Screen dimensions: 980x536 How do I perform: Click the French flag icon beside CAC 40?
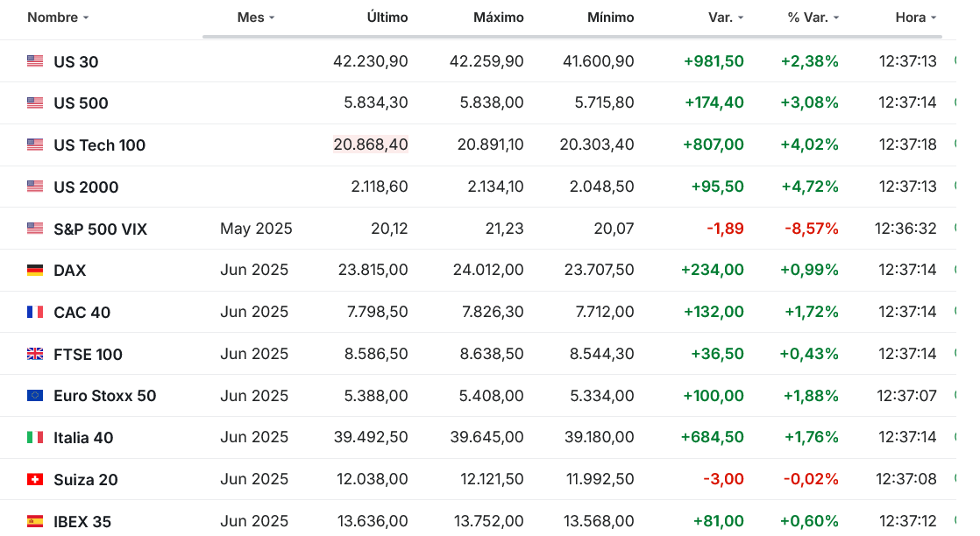[35, 312]
